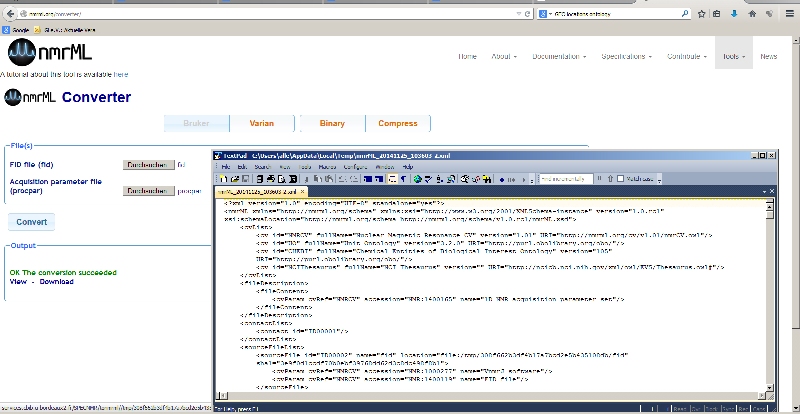Open the Firefox bookmarks list icon
The image size is (800, 414).
point(717,14)
